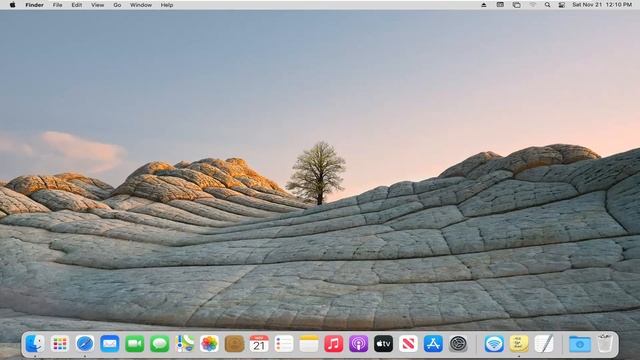Open Calendar icon showing 21
Viewport: 640px width, 360px height.
point(259,344)
